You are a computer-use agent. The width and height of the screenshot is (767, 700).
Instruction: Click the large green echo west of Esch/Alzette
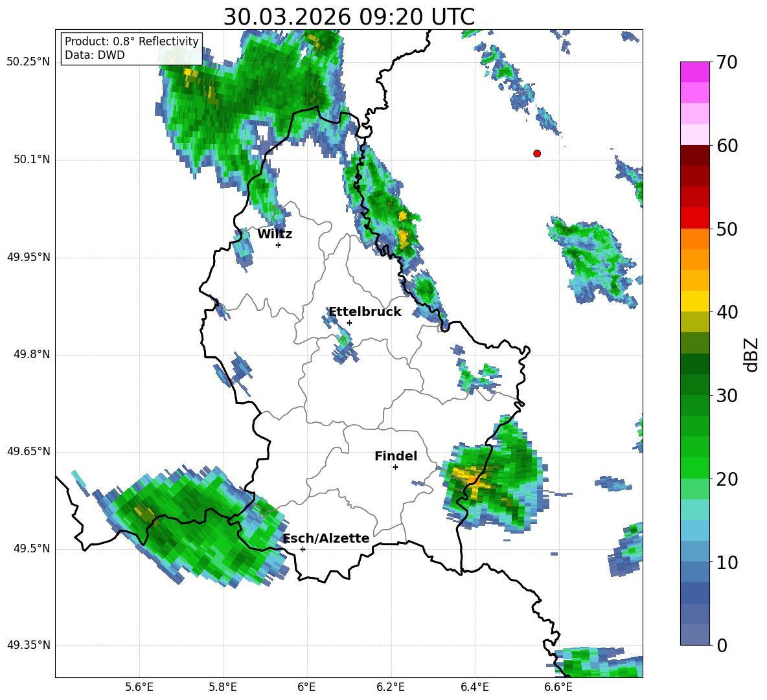click(x=190, y=526)
